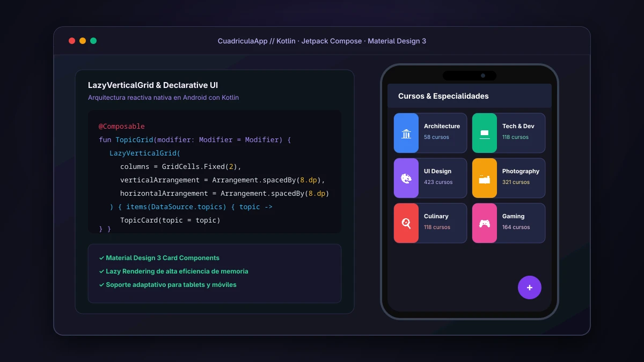Select the '321 cursos' count
The image size is (644, 362).
point(516,182)
